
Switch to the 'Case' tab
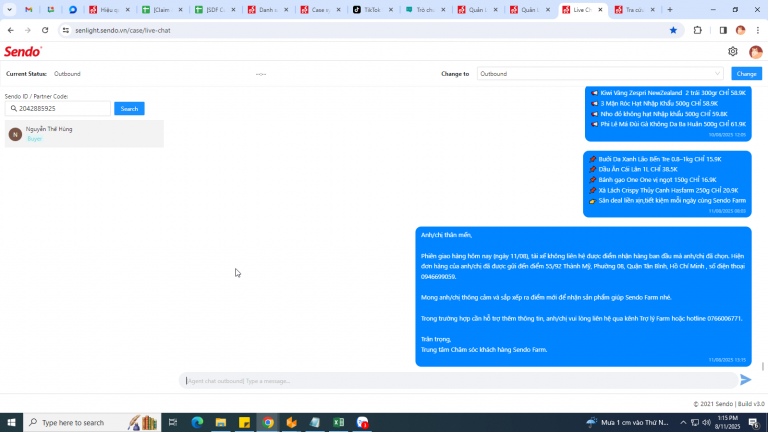320,10
